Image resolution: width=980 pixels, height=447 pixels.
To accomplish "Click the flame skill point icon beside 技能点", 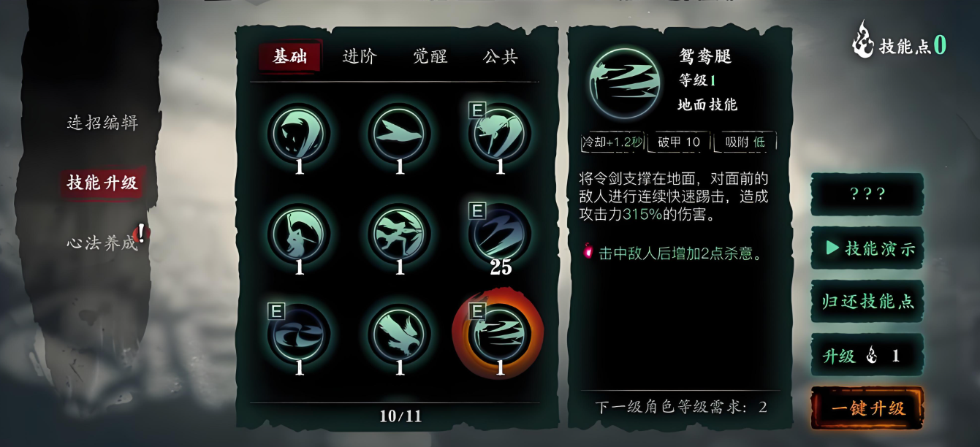I will (x=863, y=40).
